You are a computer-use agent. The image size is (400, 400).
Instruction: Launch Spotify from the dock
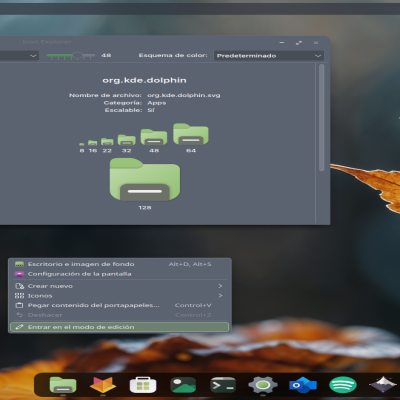(x=343, y=385)
